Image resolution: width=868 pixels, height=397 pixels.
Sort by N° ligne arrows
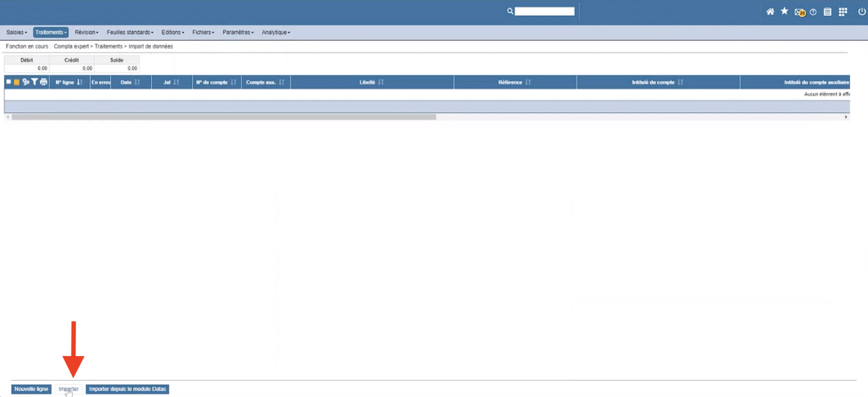coord(80,82)
